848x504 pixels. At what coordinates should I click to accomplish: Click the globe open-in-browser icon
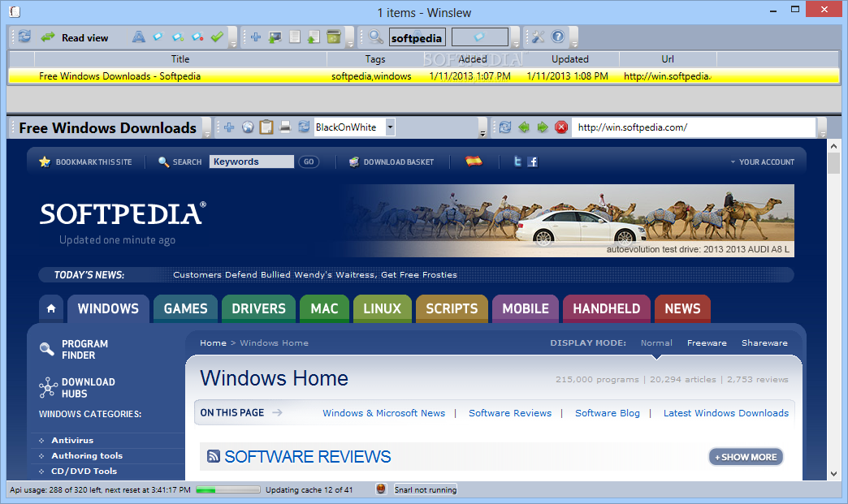[x=248, y=127]
